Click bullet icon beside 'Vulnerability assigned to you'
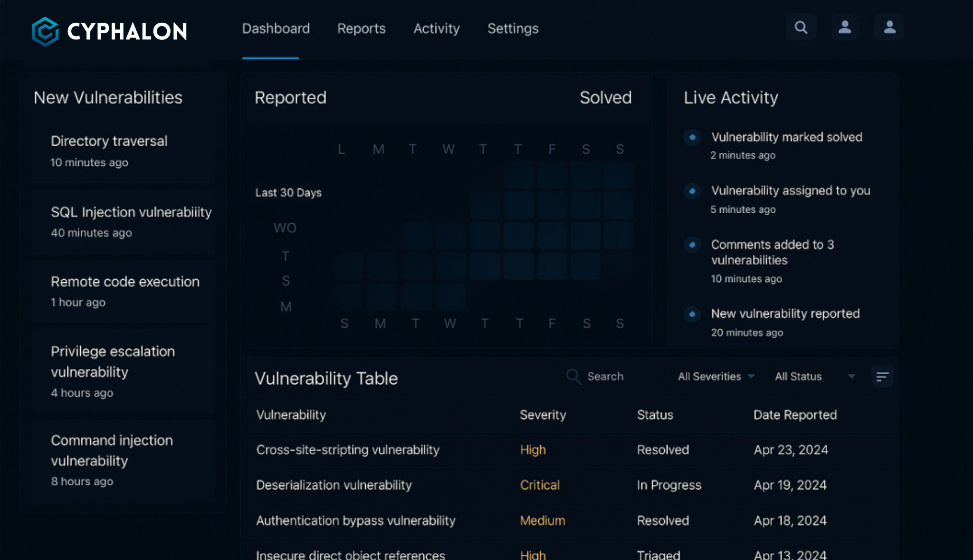This screenshot has height=560, width=973. 692,191
